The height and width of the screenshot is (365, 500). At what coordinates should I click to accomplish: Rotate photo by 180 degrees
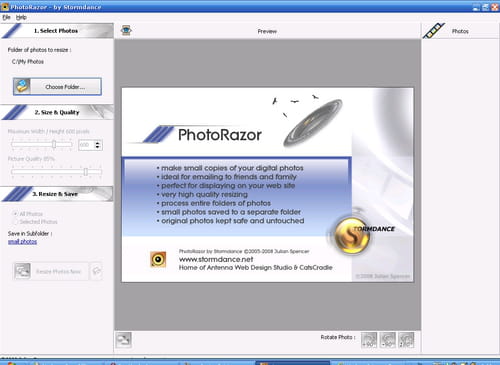point(406,340)
